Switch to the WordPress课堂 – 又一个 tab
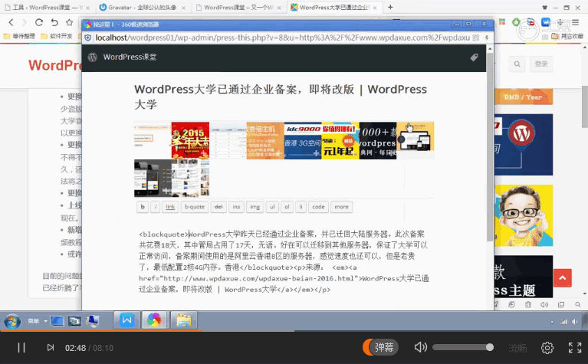This screenshot has width=588, height=364. point(238,7)
